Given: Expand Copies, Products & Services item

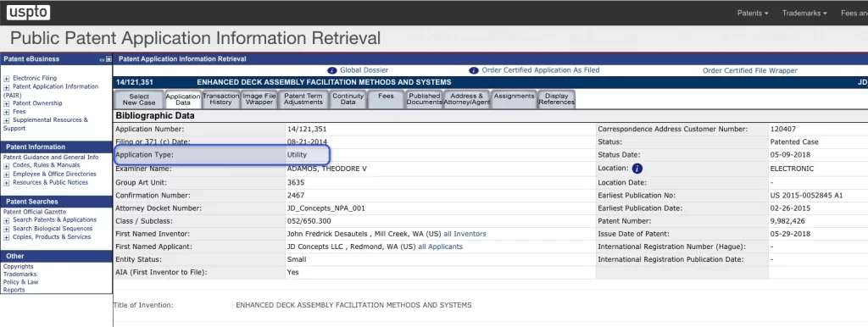Looking at the screenshot, I should pyautogui.click(x=7, y=237).
